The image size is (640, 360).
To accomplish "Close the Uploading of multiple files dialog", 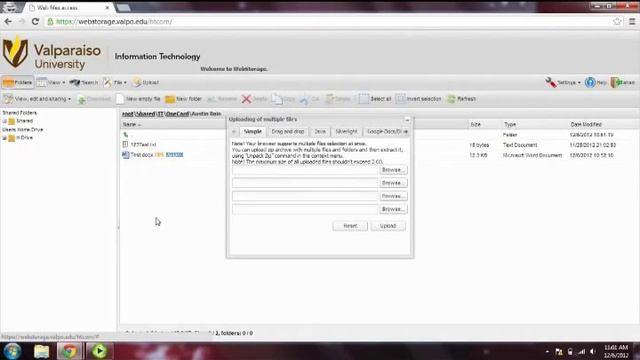I will 407,120.
